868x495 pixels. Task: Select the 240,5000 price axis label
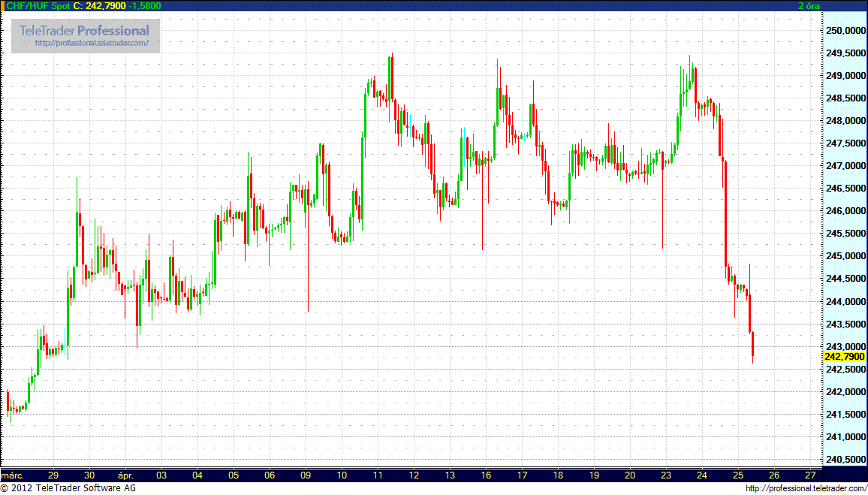[x=845, y=460]
